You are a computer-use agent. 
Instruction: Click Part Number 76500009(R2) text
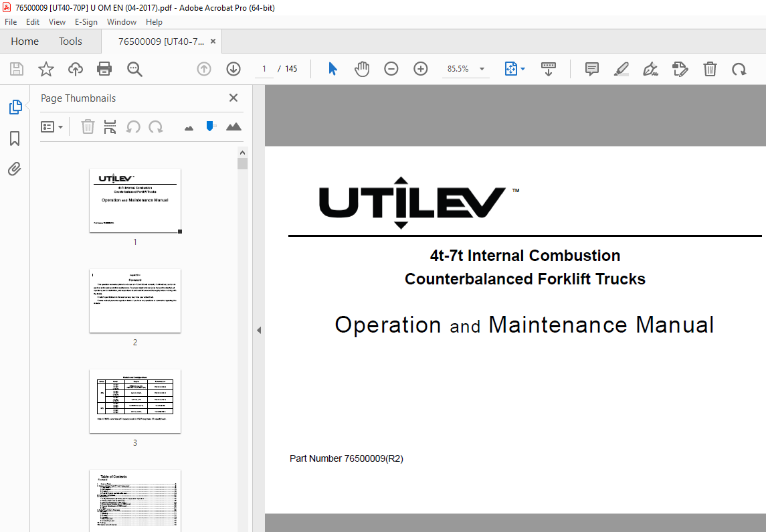point(347,458)
